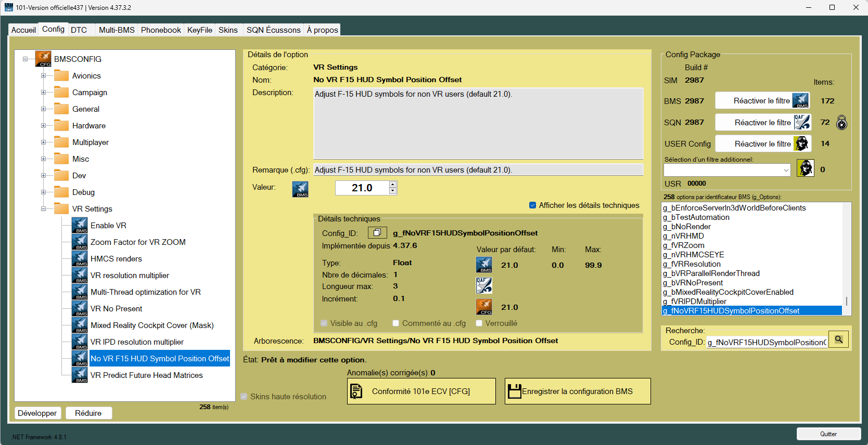Toggle the Commenté au .cfg checkbox
The height and width of the screenshot is (445, 868).
point(395,323)
